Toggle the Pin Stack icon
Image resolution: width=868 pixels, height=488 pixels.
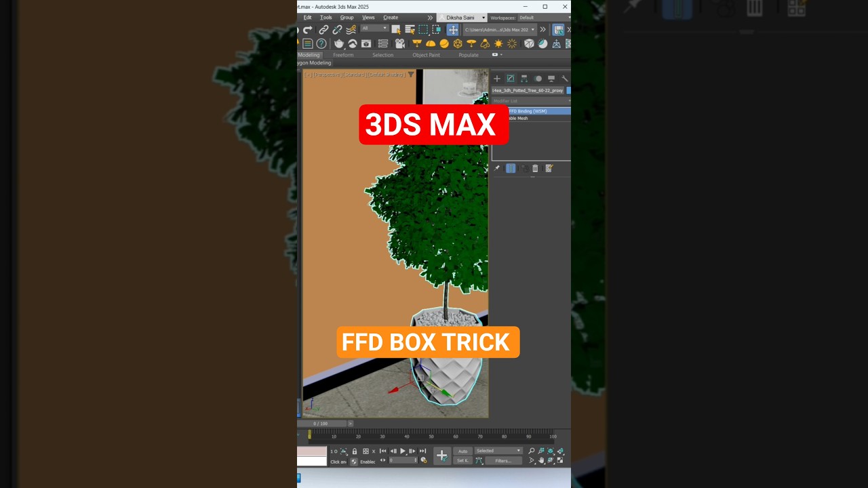(497, 168)
